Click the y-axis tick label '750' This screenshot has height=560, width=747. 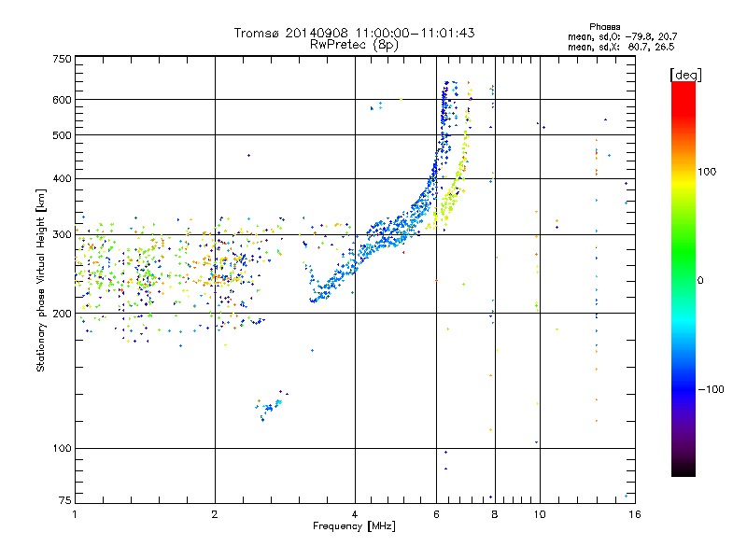click(x=62, y=59)
